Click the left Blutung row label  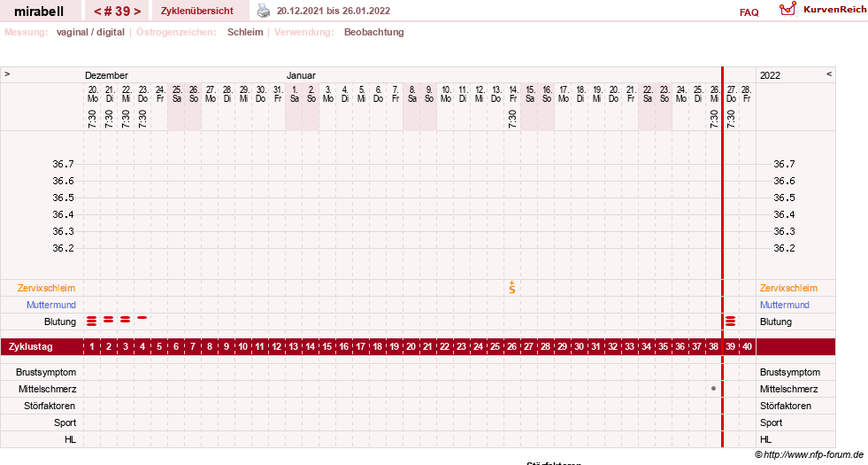pyautogui.click(x=60, y=322)
